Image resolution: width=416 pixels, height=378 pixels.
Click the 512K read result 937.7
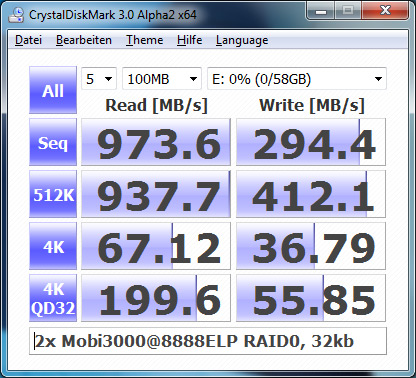point(156,194)
